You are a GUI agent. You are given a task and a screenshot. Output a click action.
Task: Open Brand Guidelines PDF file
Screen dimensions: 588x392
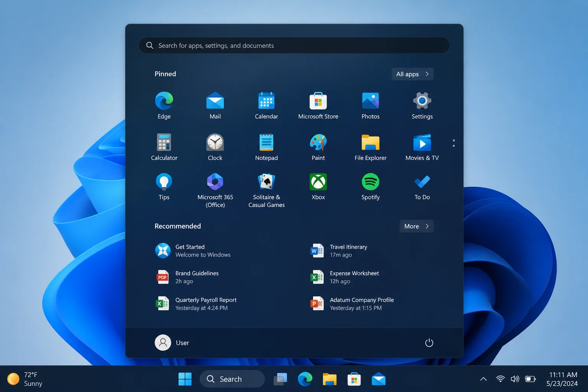coord(188,277)
